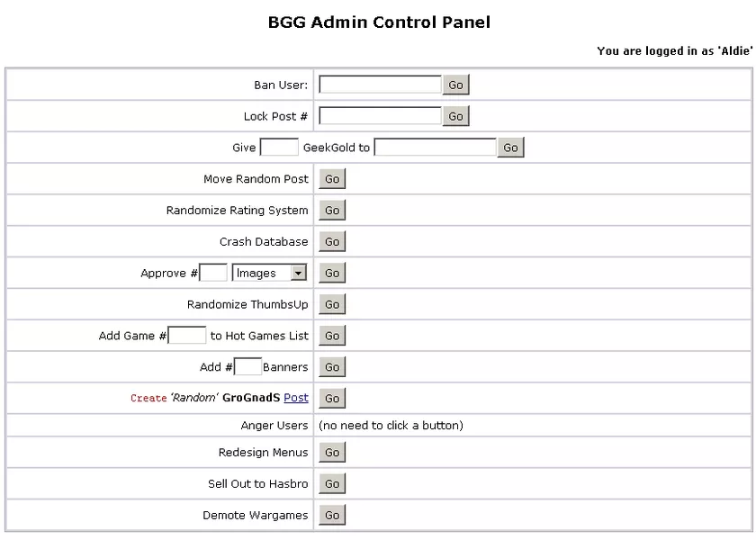756x540 pixels.
Task: Hit Go for Crash Database
Action: [x=332, y=242]
